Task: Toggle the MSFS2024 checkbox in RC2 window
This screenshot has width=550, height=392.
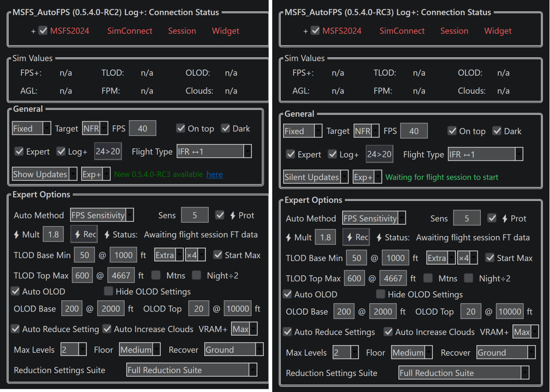Action: [43, 31]
